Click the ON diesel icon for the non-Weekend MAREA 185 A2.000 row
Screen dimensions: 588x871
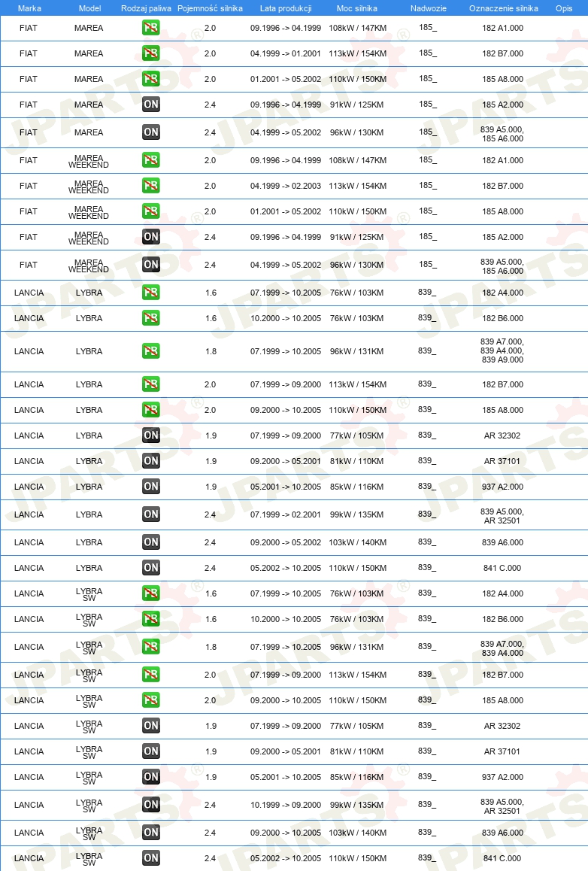[151, 105]
